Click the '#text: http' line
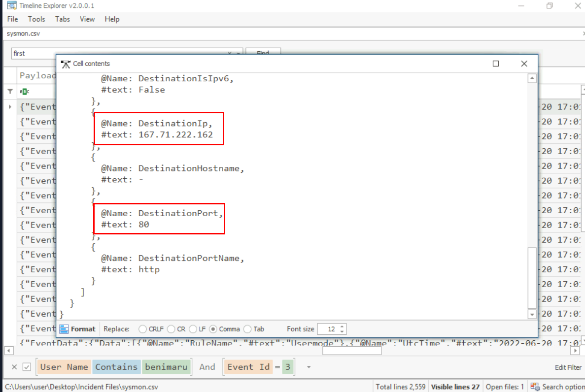The height and width of the screenshot is (392, 585). 130,269
